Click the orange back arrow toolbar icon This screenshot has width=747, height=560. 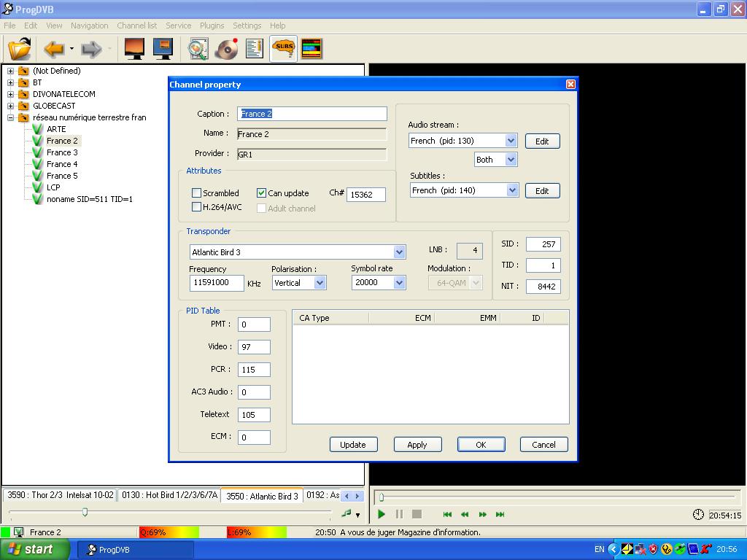pyautogui.click(x=54, y=49)
